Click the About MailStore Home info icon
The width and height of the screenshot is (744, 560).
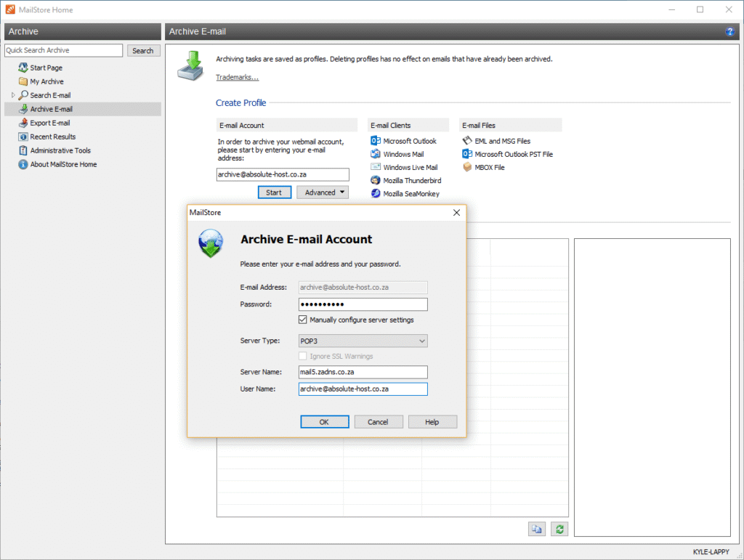[23, 164]
